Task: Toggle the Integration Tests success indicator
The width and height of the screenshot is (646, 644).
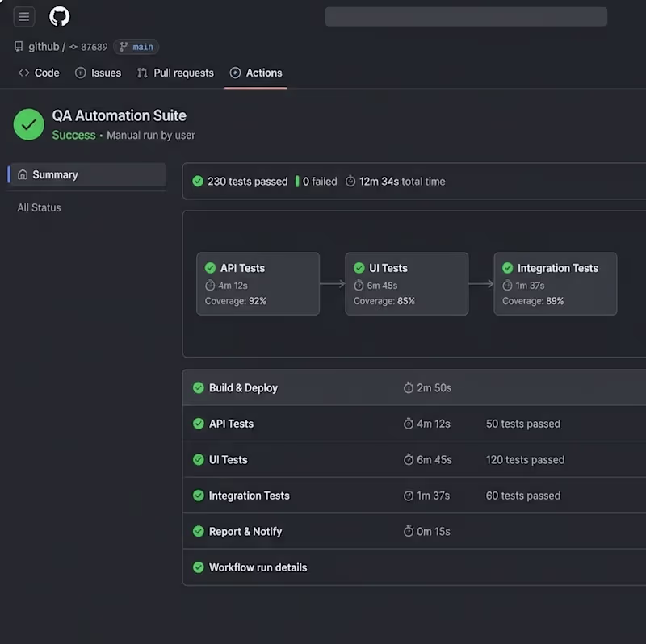Action: click(x=508, y=268)
